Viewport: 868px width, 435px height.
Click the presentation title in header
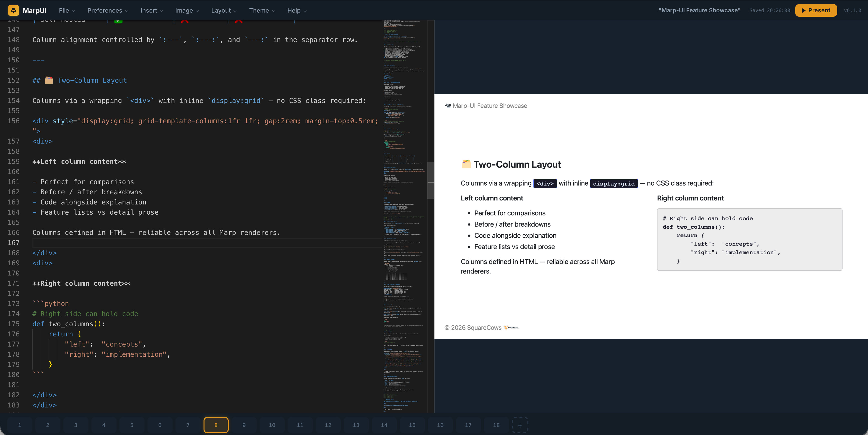tap(699, 10)
